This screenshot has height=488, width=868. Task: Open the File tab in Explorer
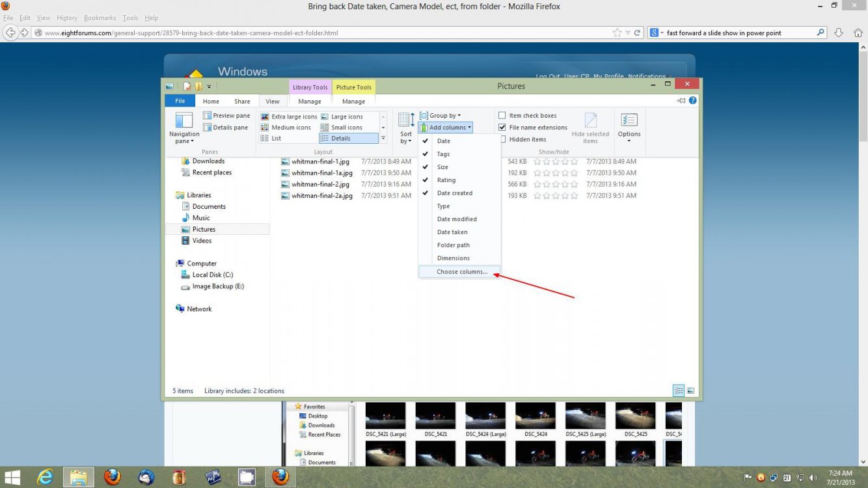[180, 101]
